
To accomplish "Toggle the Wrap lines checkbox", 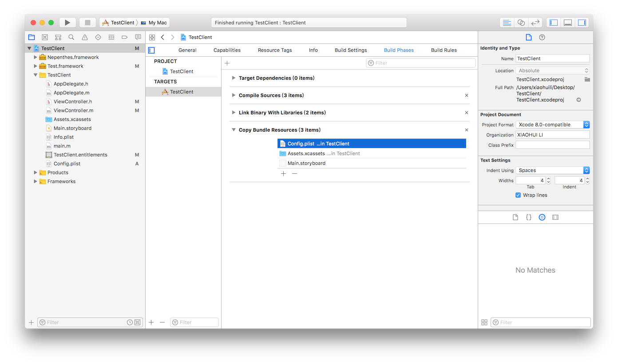I will tap(518, 195).
